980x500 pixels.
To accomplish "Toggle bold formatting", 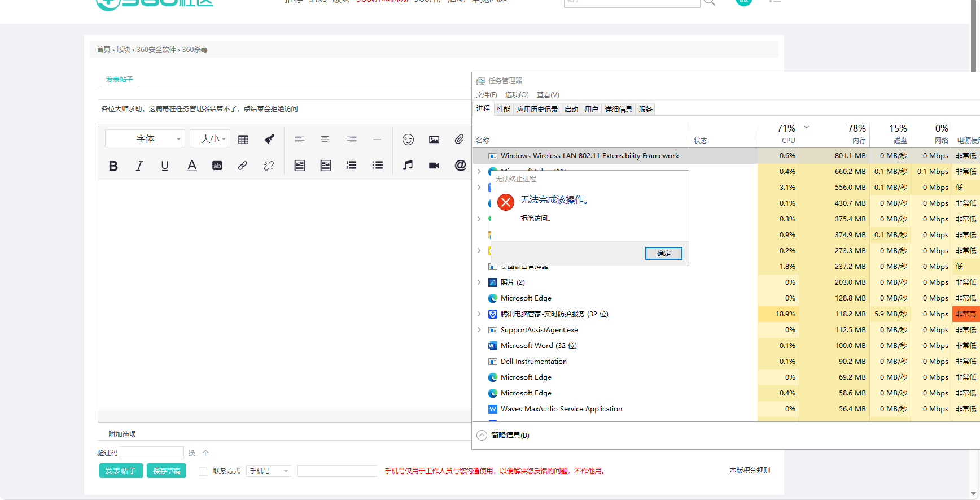I will tap(113, 166).
